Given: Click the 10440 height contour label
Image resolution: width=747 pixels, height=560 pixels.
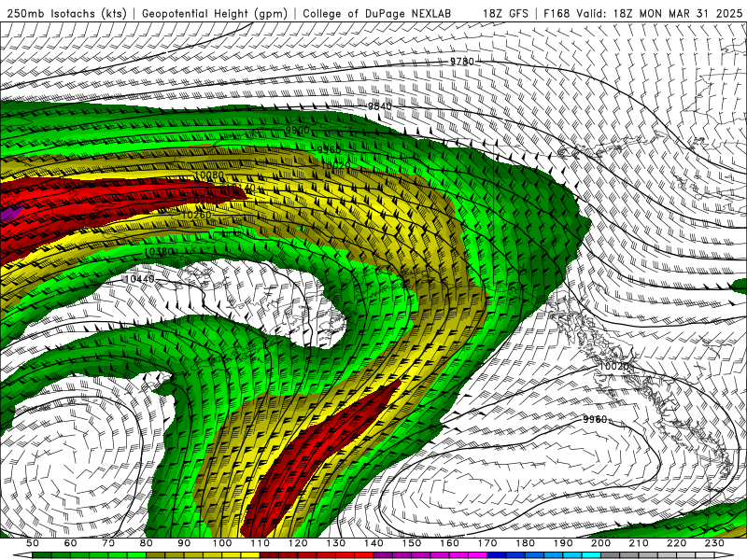Looking at the screenshot, I should 138,279.
